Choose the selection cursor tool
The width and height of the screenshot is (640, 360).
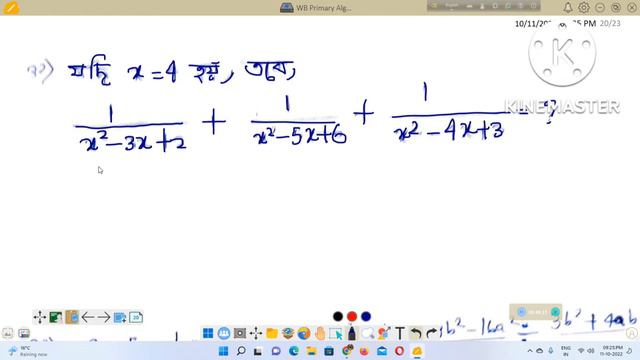[x=336, y=333]
